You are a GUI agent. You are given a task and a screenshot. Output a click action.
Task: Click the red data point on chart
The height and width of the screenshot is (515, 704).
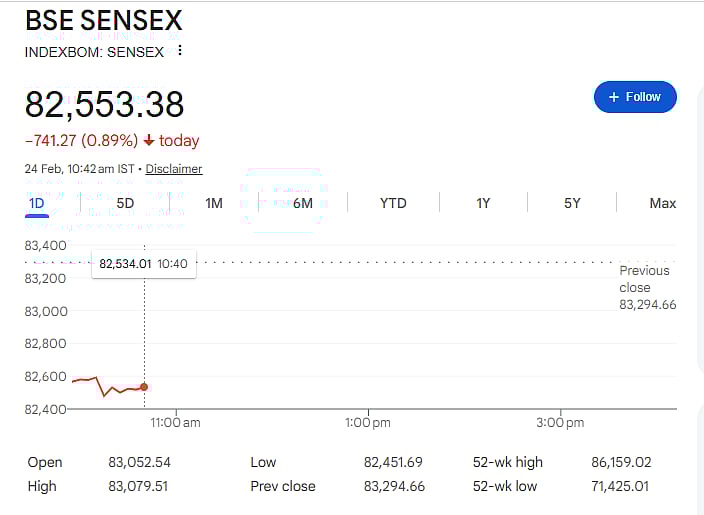click(x=144, y=387)
